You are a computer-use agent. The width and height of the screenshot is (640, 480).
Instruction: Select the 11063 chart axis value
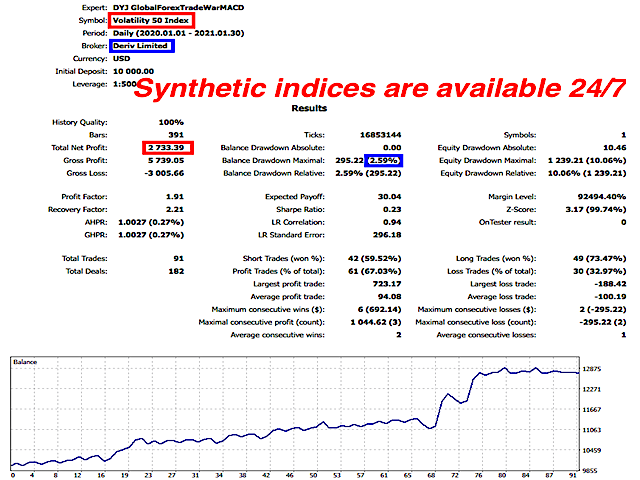pos(592,430)
